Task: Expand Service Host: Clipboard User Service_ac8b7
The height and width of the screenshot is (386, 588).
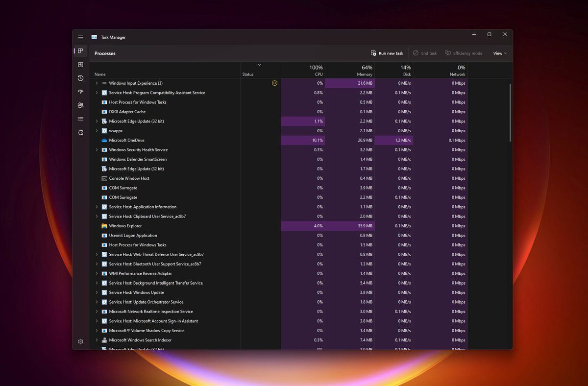Action: point(97,217)
